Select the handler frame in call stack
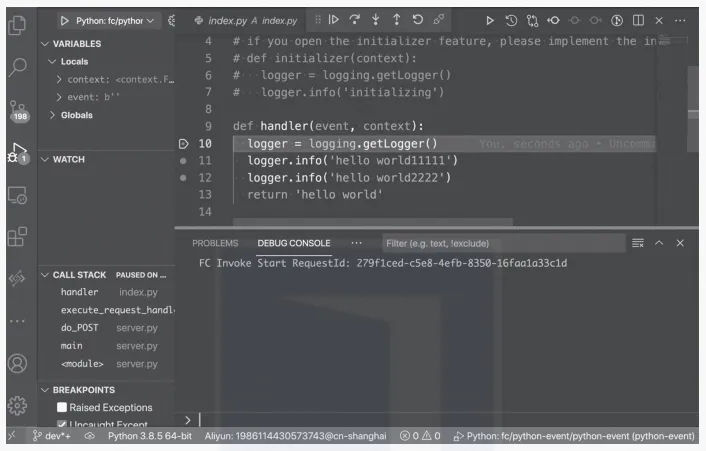The image size is (706, 451). [108, 292]
